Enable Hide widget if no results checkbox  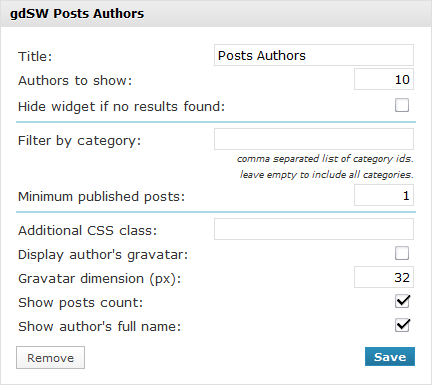[x=402, y=105]
